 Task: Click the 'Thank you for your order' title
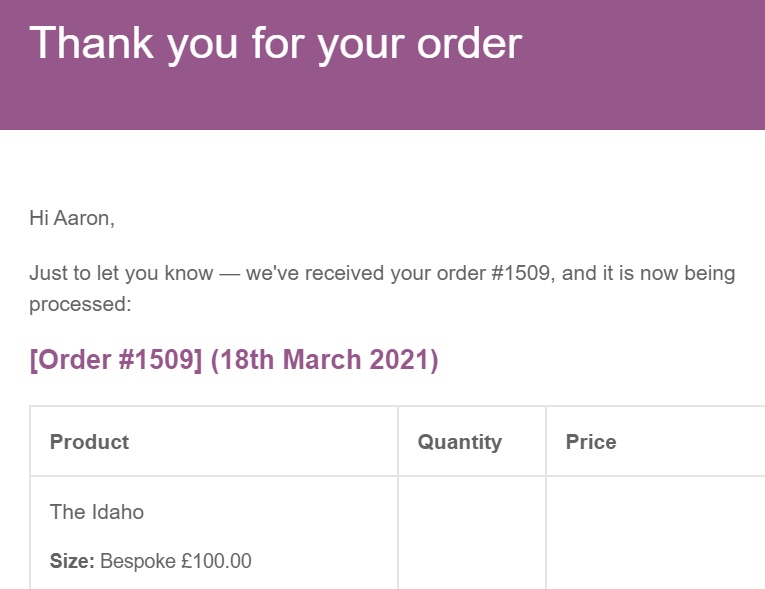pyautogui.click(x=276, y=44)
